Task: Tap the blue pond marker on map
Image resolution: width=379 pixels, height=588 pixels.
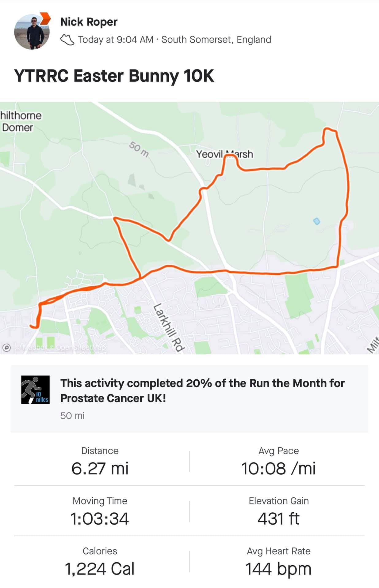Action: coord(317,221)
